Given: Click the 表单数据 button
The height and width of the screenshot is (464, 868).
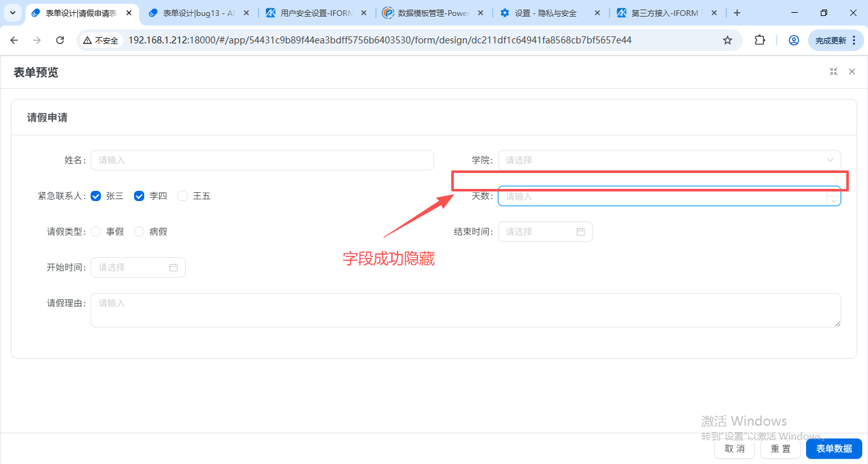Looking at the screenshot, I should [x=834, y=449].
